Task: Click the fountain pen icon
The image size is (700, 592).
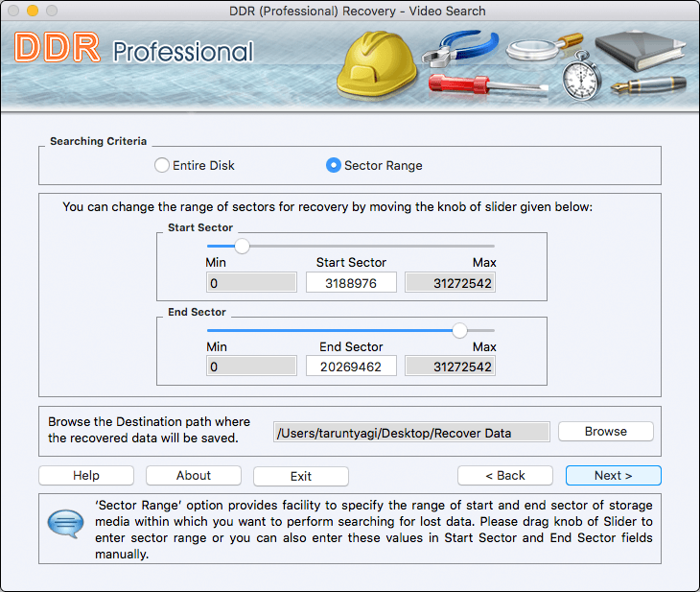Action: click(x=648, y=84)
